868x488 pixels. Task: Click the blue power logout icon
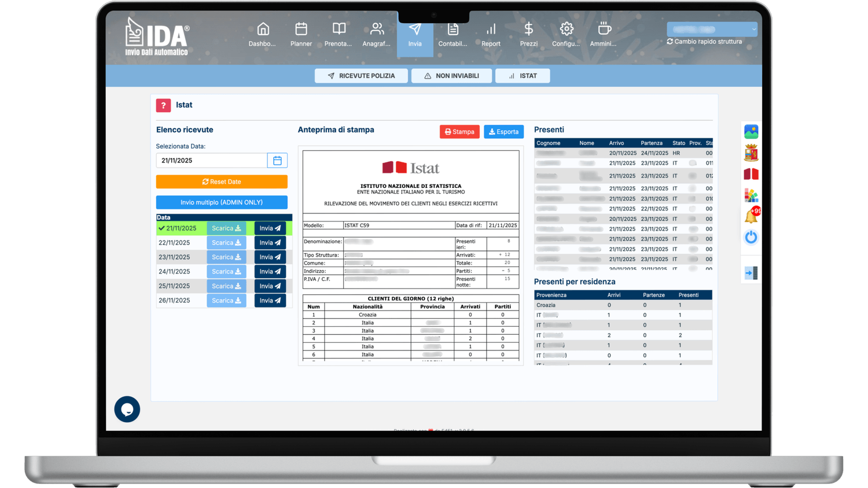click(751, 237)
